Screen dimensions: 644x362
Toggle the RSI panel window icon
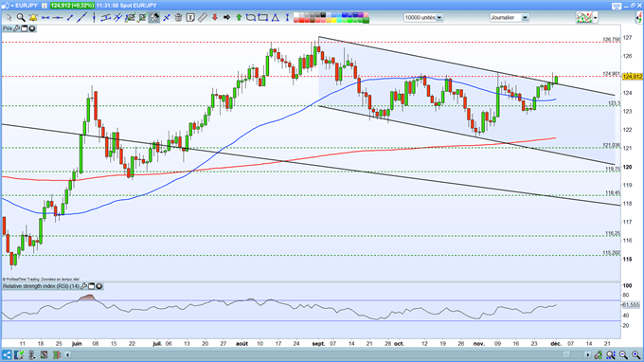pyautogui.click(x=91, y=286)
